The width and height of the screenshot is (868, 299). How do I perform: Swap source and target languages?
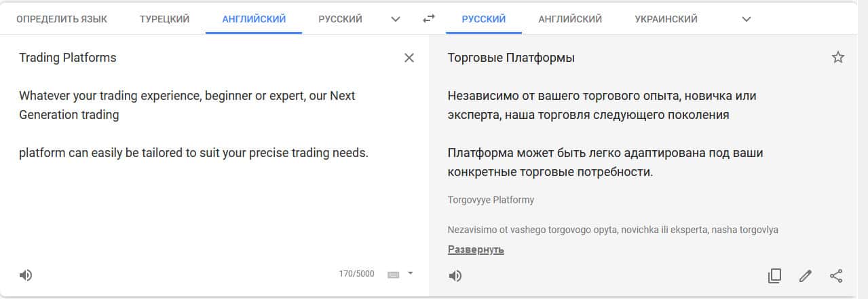click(428, 19)
